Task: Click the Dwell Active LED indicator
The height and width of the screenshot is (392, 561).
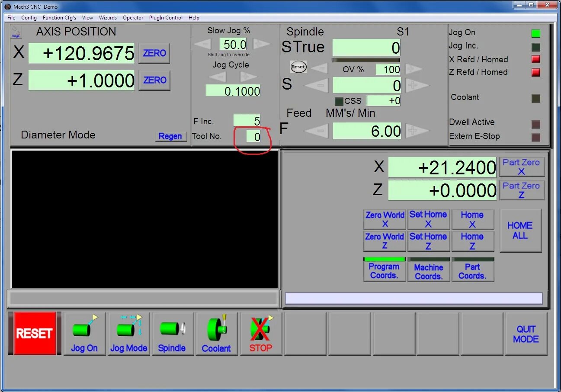Action: point(536,125)
